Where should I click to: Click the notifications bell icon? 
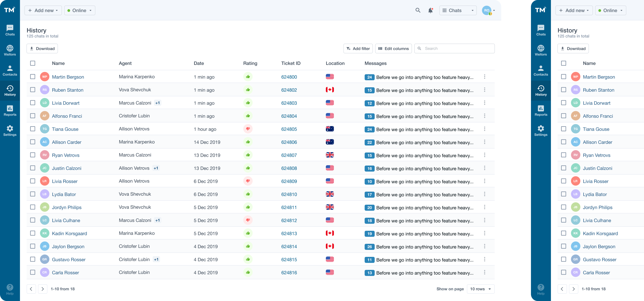430,11
